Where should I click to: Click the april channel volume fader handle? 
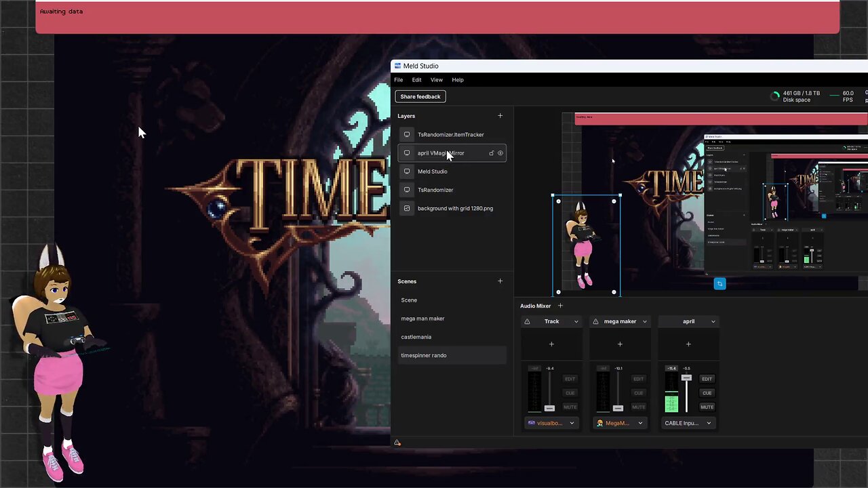point(686,378)
